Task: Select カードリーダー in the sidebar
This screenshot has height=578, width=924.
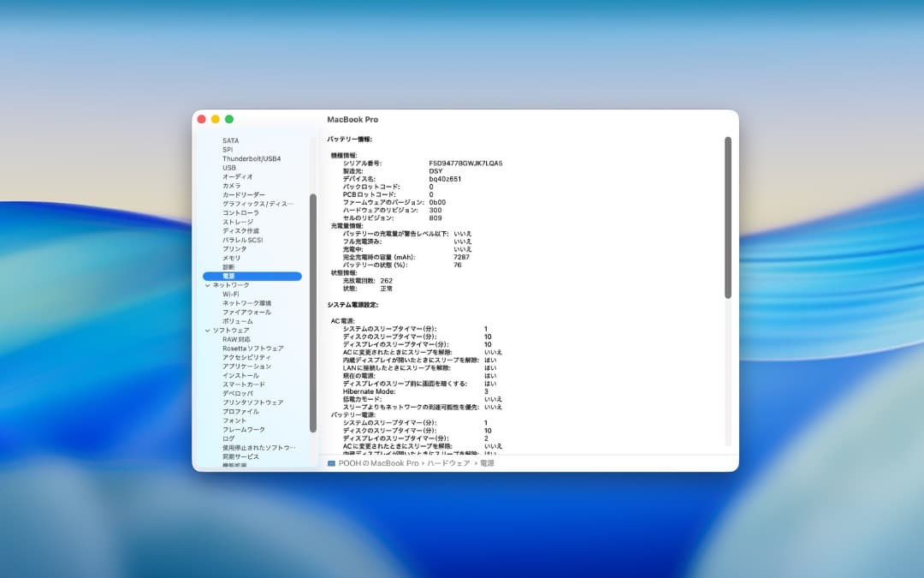Action: 243,194
